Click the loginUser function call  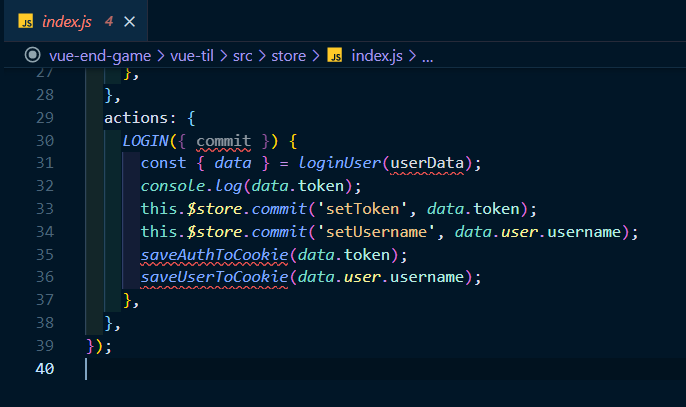pos(340,163)
